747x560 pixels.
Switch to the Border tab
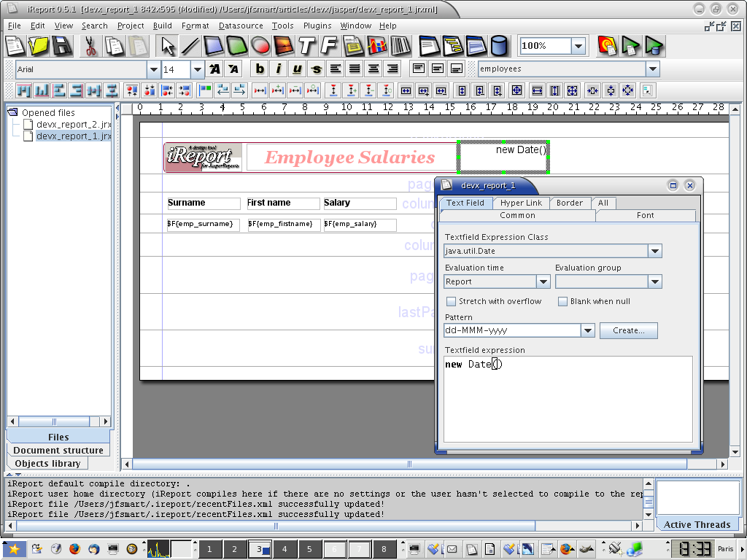coord(569,203)
